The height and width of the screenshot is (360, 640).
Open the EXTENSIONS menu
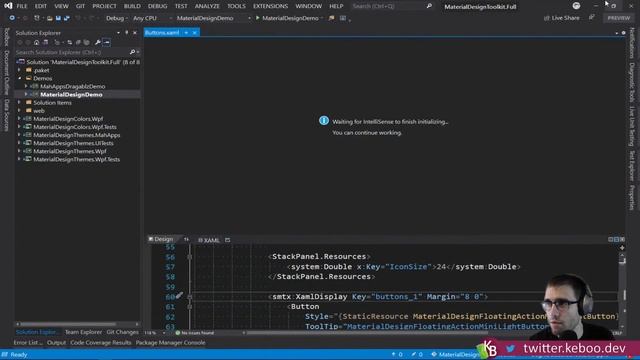270,6
